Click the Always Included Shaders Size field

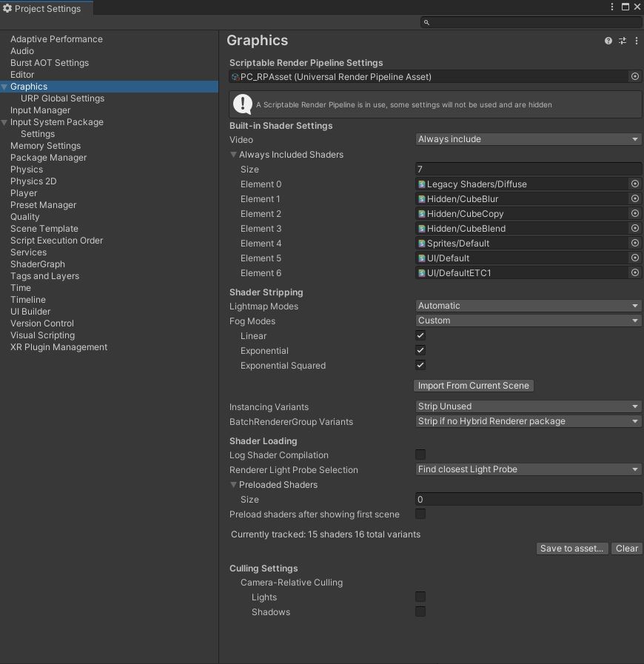pyautogui.click(x=529, y=169)
